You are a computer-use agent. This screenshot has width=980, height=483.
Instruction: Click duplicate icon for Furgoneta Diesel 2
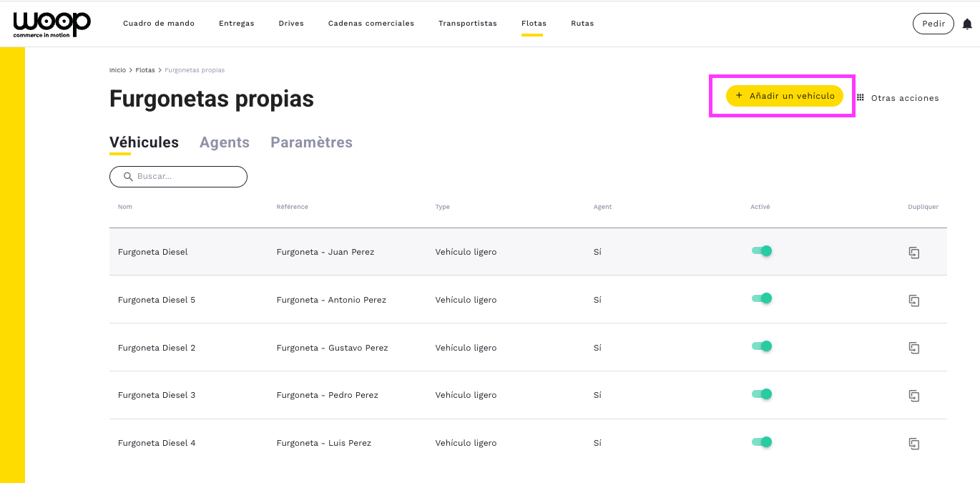coord(913,348)
